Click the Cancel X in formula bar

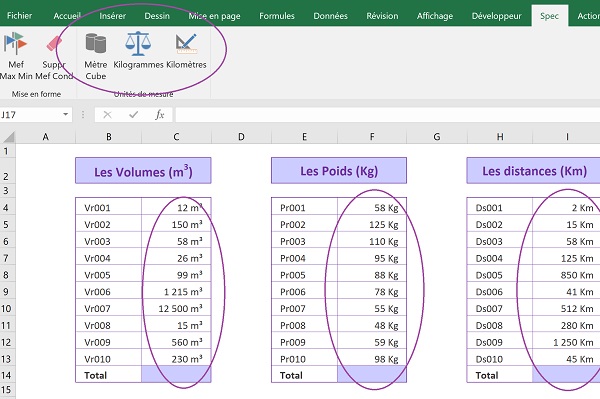pos(108,115)
